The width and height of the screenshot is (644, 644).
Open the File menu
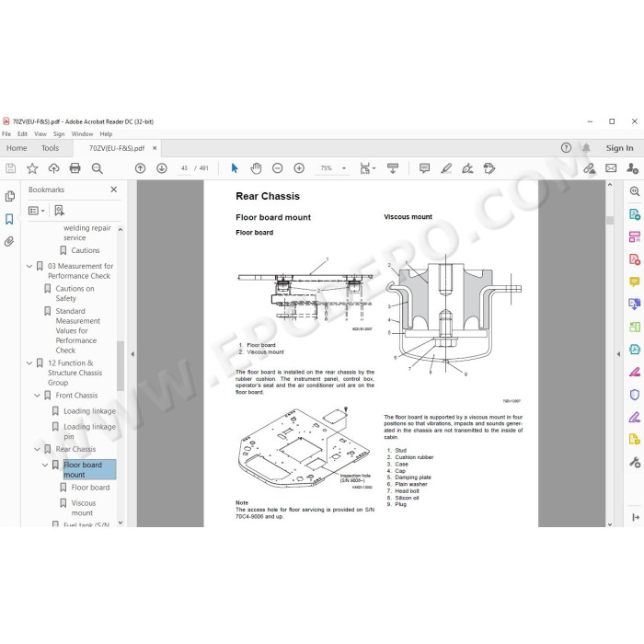[x=6, y=134]
